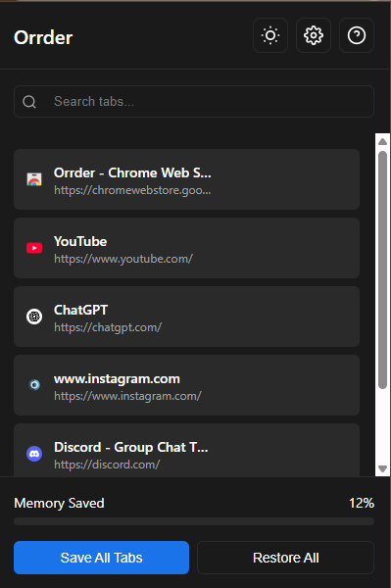Select the Discord - Group Chat T... tab title
The image size is (391, 588).
pyautogui.click(x=131, y=448)
